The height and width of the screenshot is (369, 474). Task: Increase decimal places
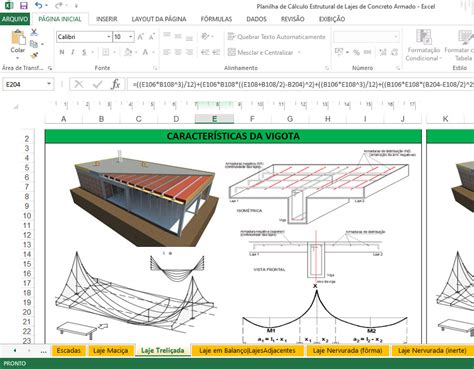click(x=383, y=52)
